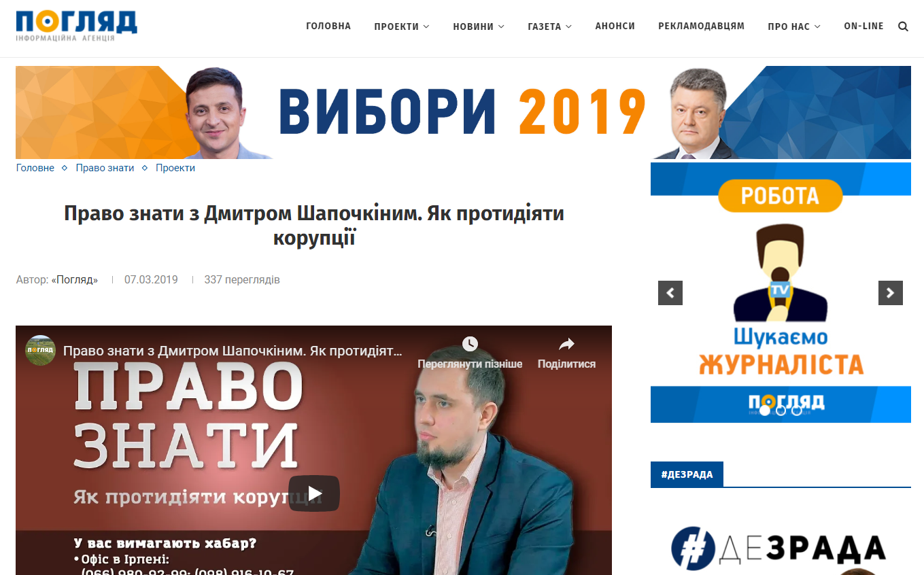Image resolution: width=924 pixels, height=575 pixels.
Task: Play the embedded YouTube video
Action: [314, 493]
